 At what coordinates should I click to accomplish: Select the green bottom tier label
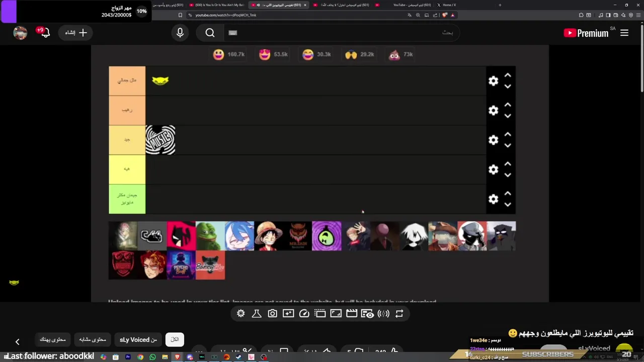(127, 199)
